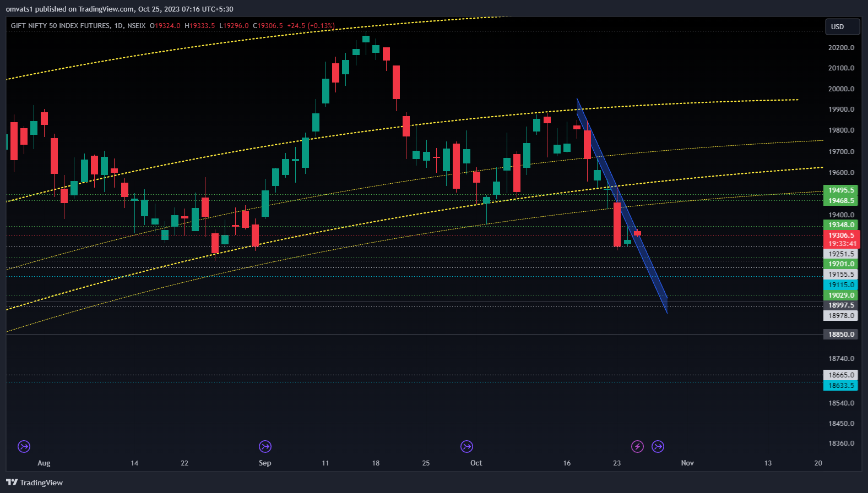Viewport: 868px width, 493px height.
Task: Click the TradingView logo at bottom left
Action: (x=35, y=483)
